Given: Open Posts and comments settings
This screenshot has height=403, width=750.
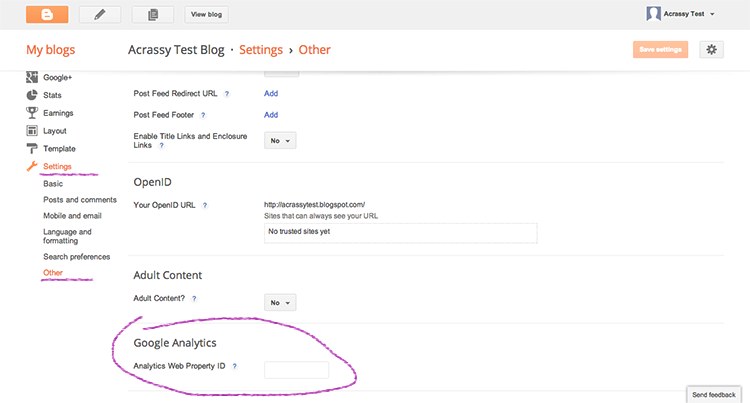Looking at the screenshot, I should tap(80, 200).
